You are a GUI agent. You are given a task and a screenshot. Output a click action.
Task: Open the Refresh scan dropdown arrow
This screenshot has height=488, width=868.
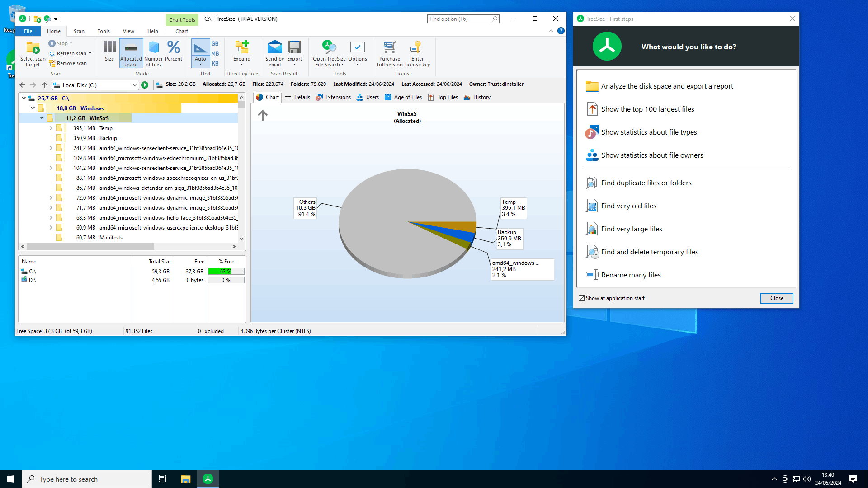[90, 53]
